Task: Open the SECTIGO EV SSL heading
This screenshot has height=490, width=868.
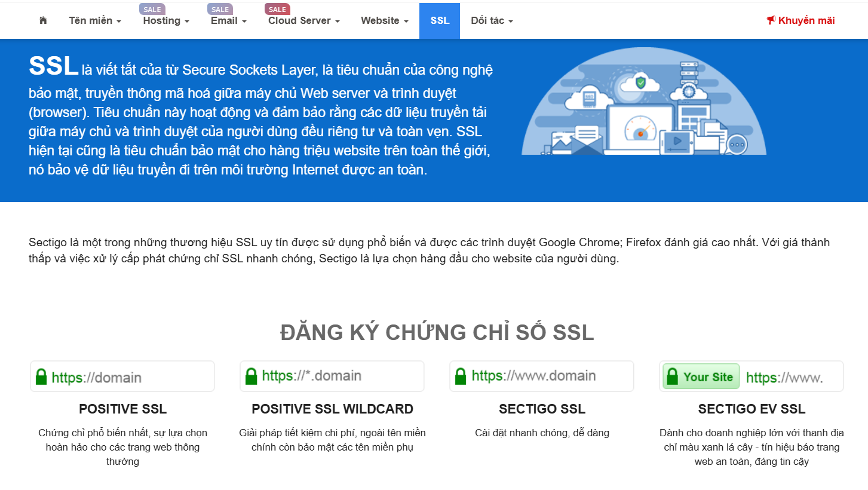Action: coord(752,409)
